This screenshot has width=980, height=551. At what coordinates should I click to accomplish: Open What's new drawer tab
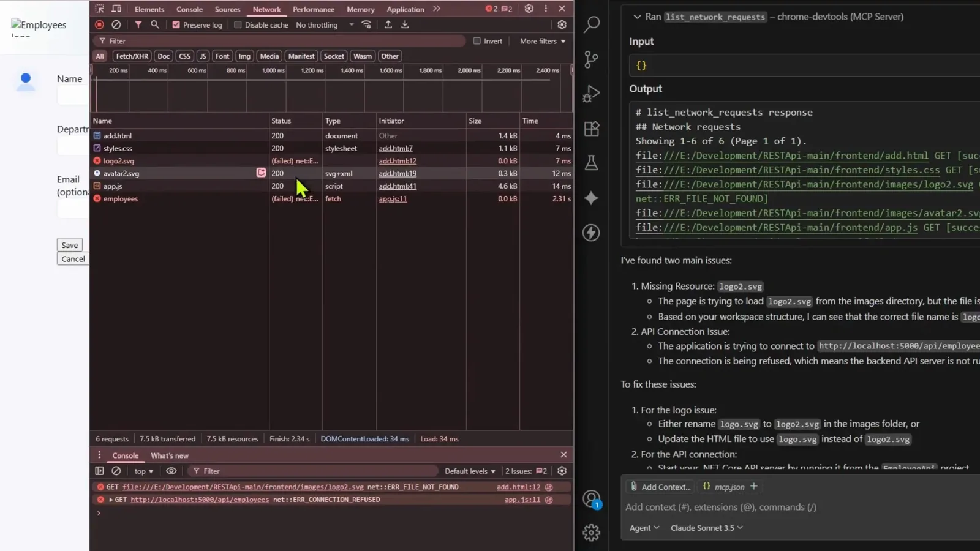[170, 455]
